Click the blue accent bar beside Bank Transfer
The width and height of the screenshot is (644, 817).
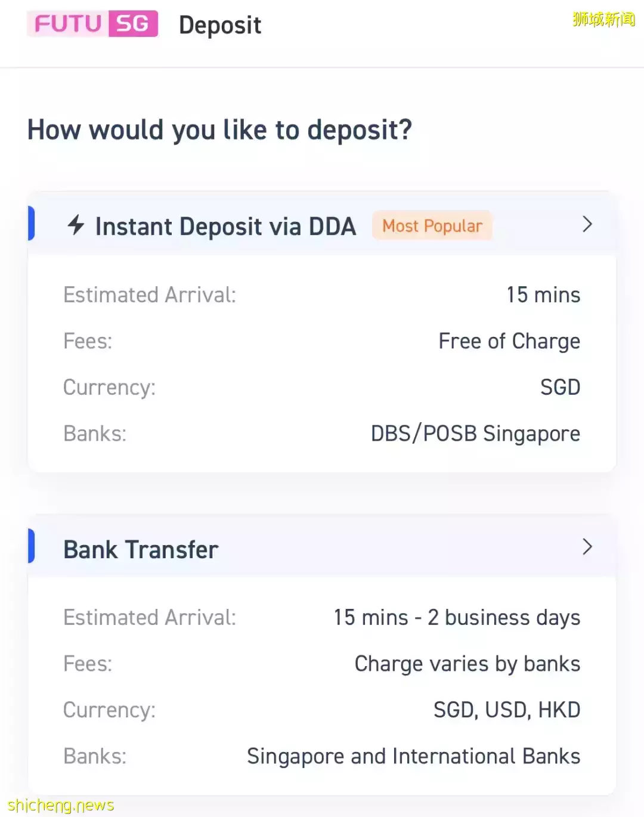(x=32, y=546)
